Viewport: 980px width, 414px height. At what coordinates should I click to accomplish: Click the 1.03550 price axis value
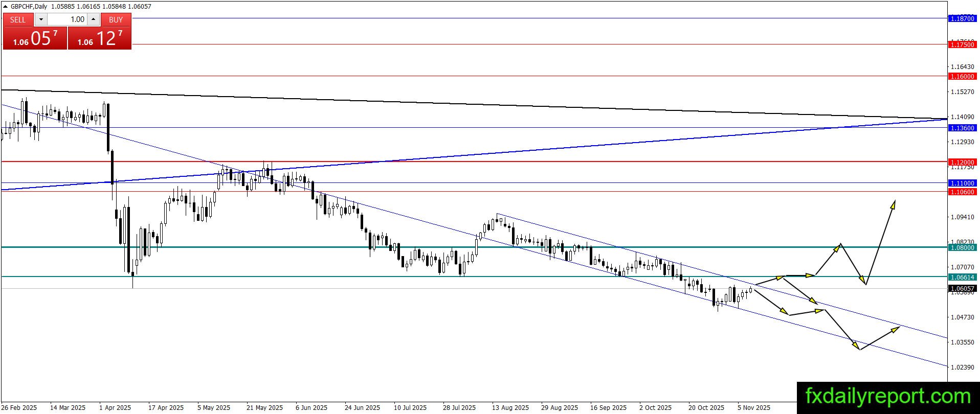tap(962, 342)
